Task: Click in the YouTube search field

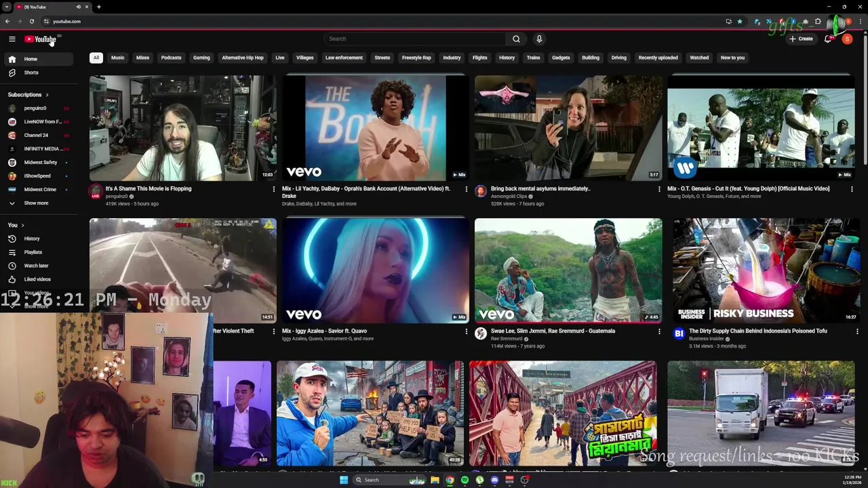Action: tap(414, 39)
